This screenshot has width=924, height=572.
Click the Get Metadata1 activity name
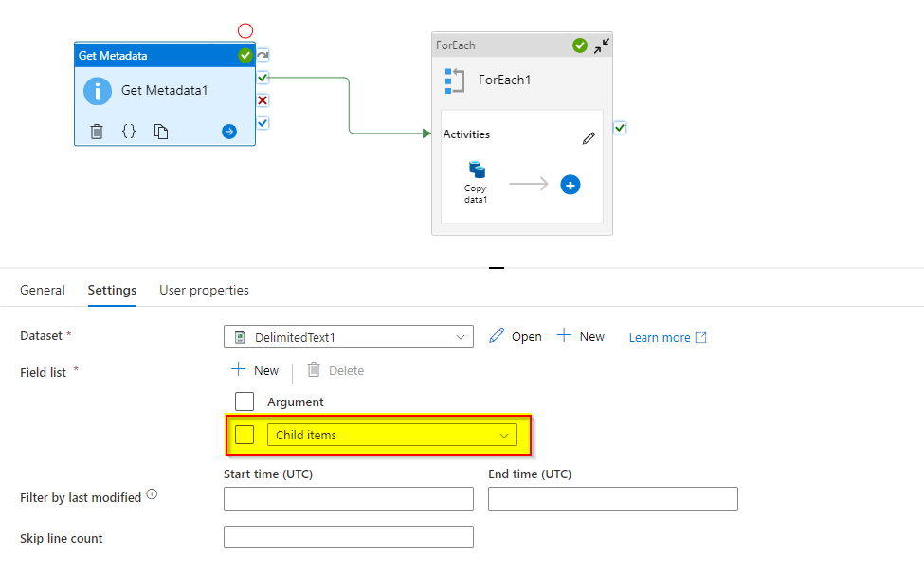(x=164, y=90)
